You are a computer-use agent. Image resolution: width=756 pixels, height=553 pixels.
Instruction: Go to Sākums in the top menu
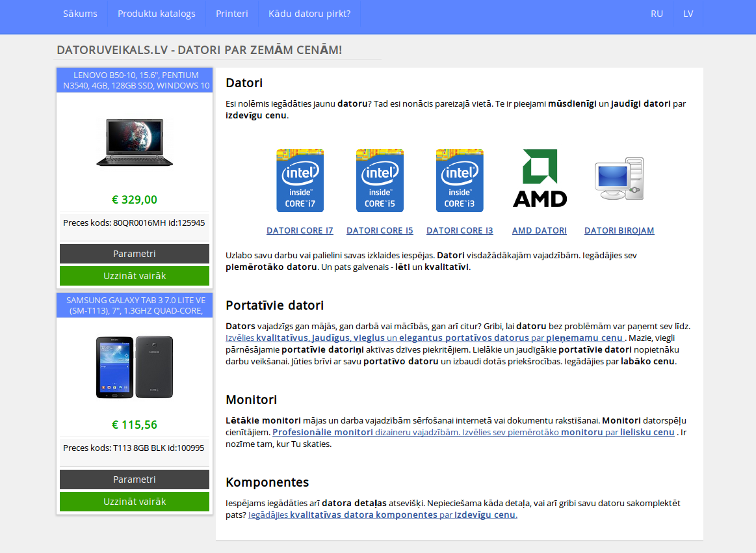[x=80, y=14]
